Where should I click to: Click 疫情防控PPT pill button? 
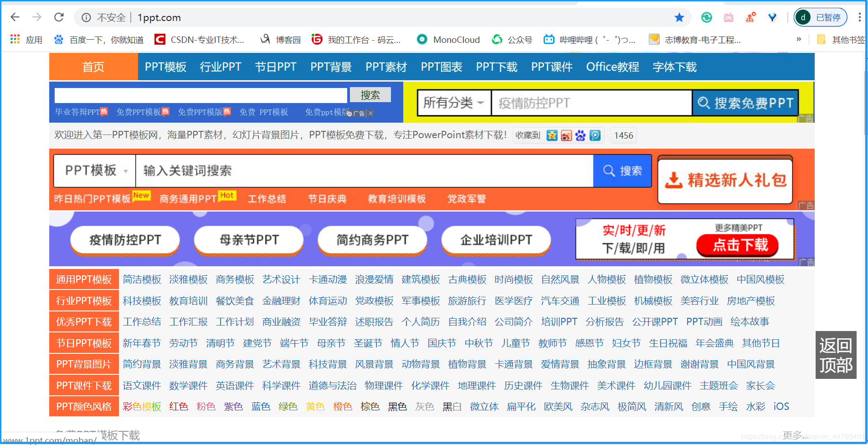[125, 240]
